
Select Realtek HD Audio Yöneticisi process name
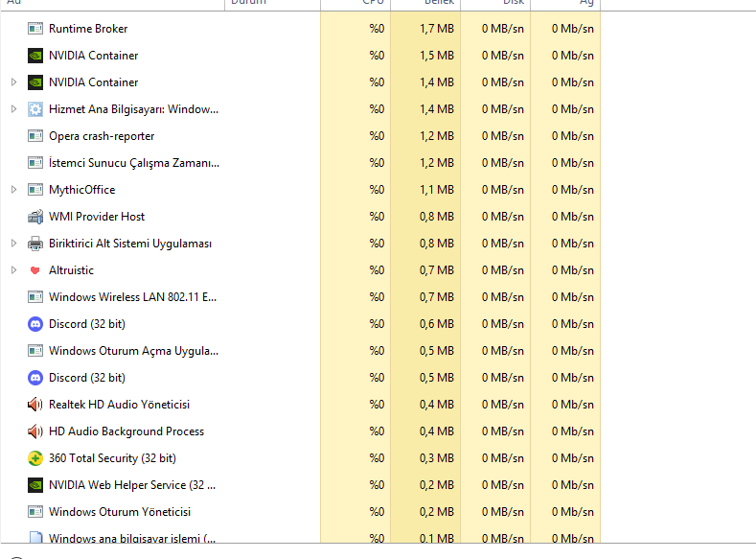point(119,405)
